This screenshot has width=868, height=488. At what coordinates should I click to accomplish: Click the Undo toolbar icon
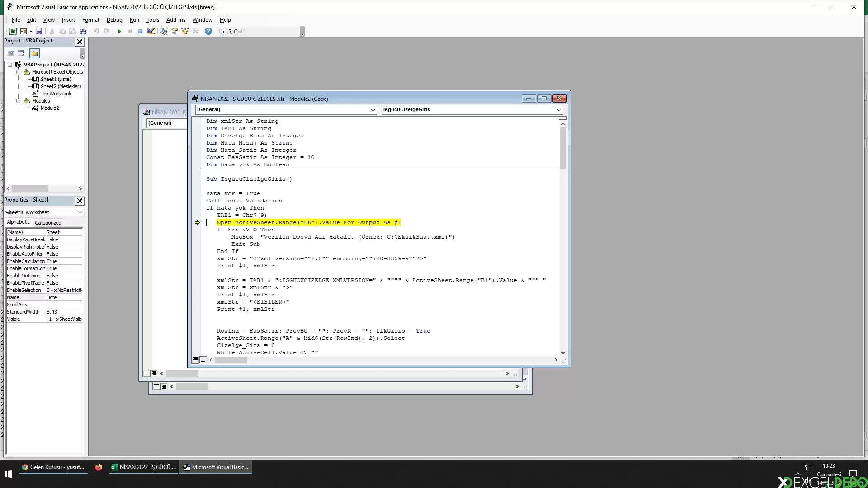pos(96,31)
